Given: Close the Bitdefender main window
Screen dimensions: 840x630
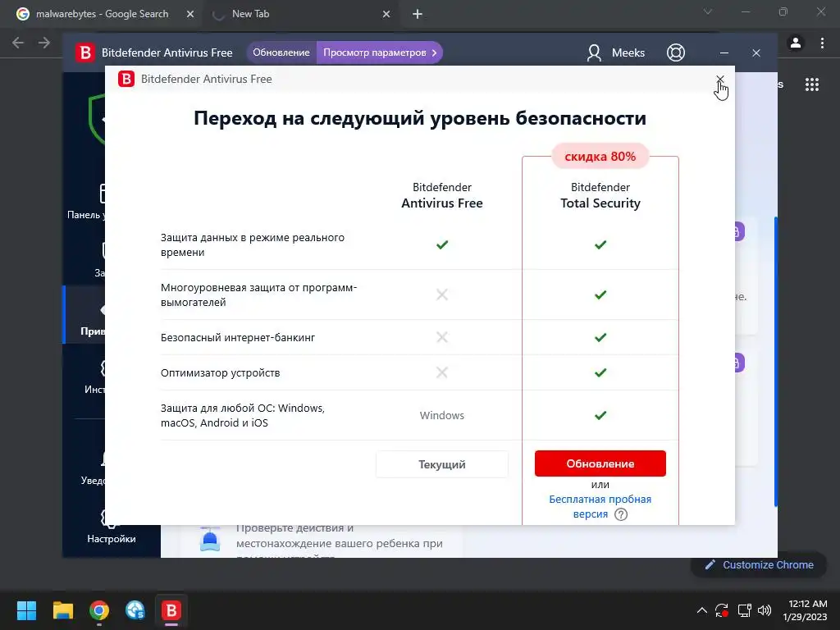Looking at the screenshot, I should 756,53.
